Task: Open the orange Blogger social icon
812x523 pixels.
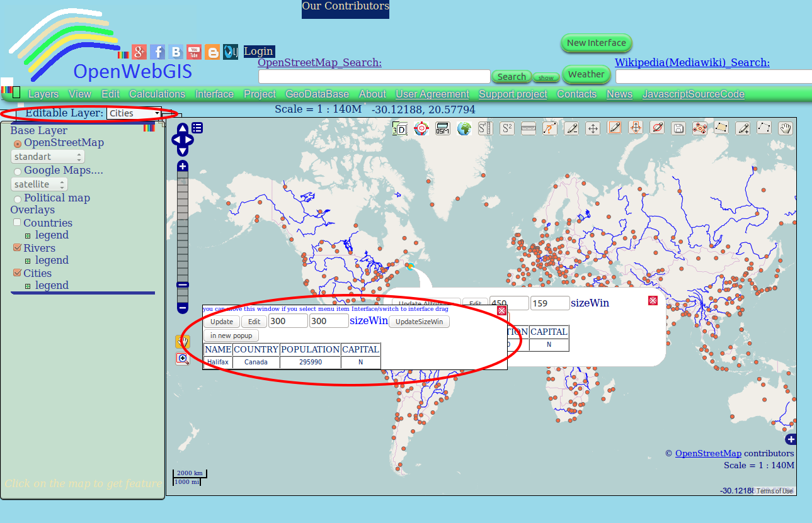Action: pyautogui.click(x=212, y=52)
